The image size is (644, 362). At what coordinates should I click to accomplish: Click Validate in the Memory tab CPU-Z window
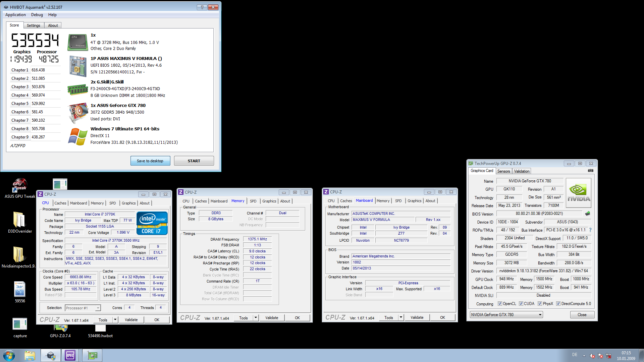[x=272, y=318]
